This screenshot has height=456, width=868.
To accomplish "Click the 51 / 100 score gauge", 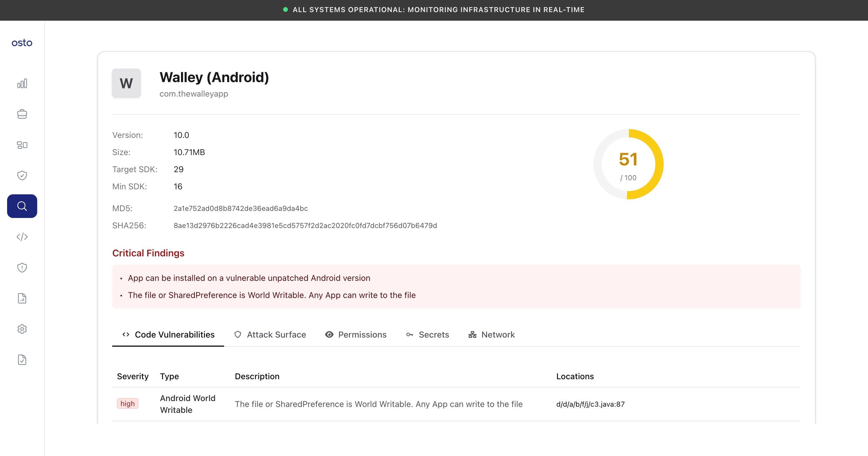I will pos(629,164).
